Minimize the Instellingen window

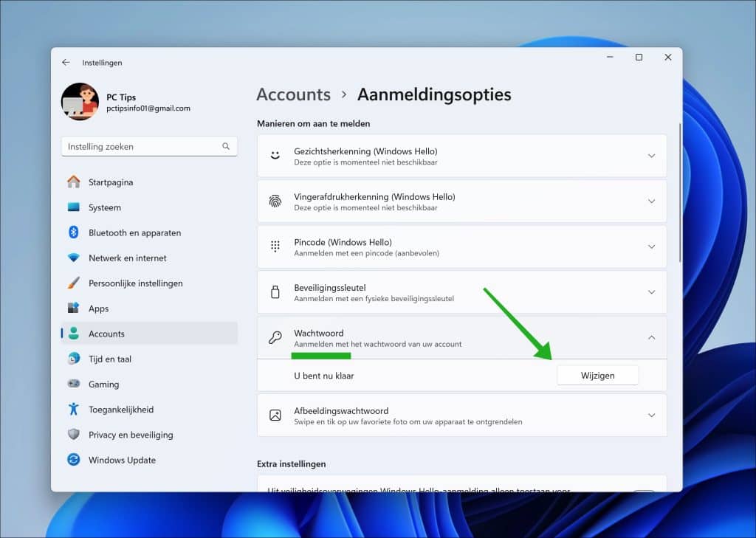[610, 58]
